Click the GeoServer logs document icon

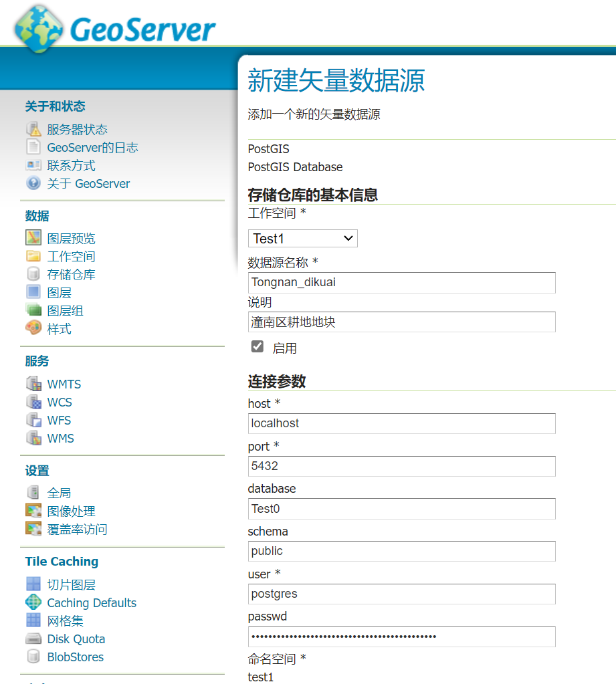coord(33,147)
